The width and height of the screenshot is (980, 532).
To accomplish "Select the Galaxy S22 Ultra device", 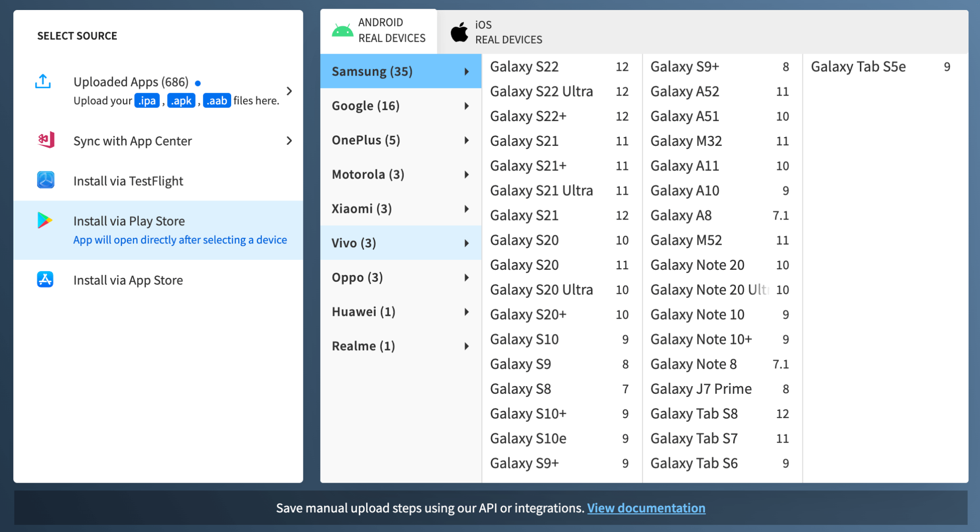I will pos(541,91).
